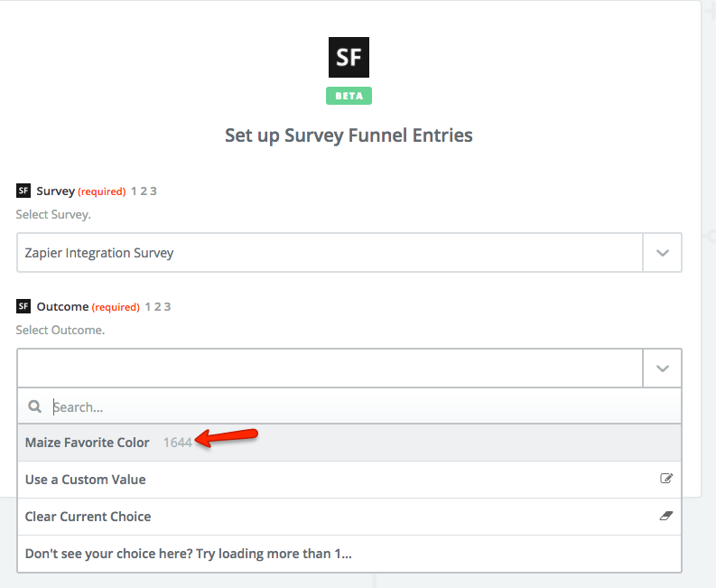Collapse the Outcome dropdown chevron
This screenshot has height=588, width=716.
pos(662,369)
